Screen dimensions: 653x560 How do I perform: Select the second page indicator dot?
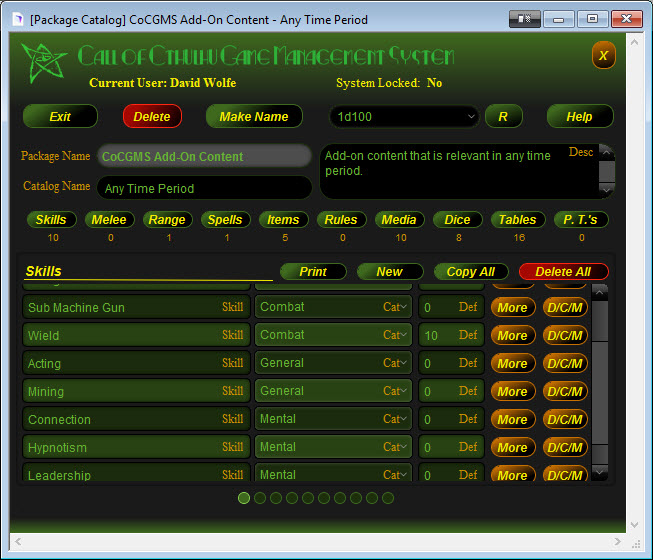coord(260,498)
